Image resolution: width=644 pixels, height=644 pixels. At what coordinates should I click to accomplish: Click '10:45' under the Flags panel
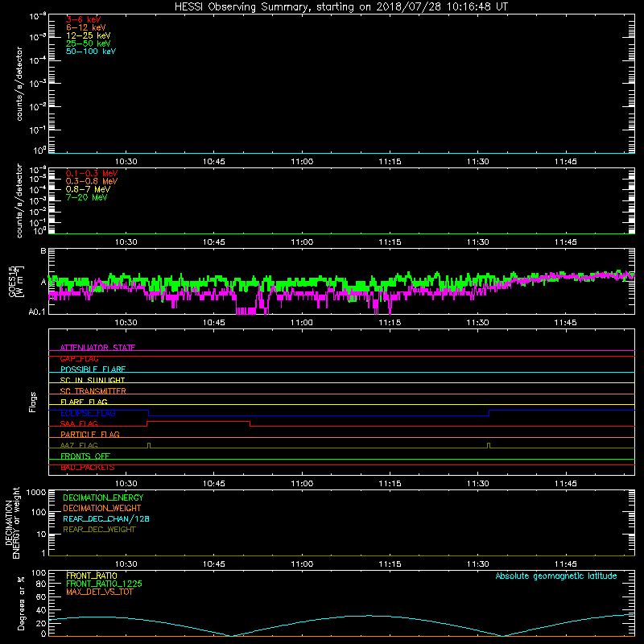click(214, 484)
